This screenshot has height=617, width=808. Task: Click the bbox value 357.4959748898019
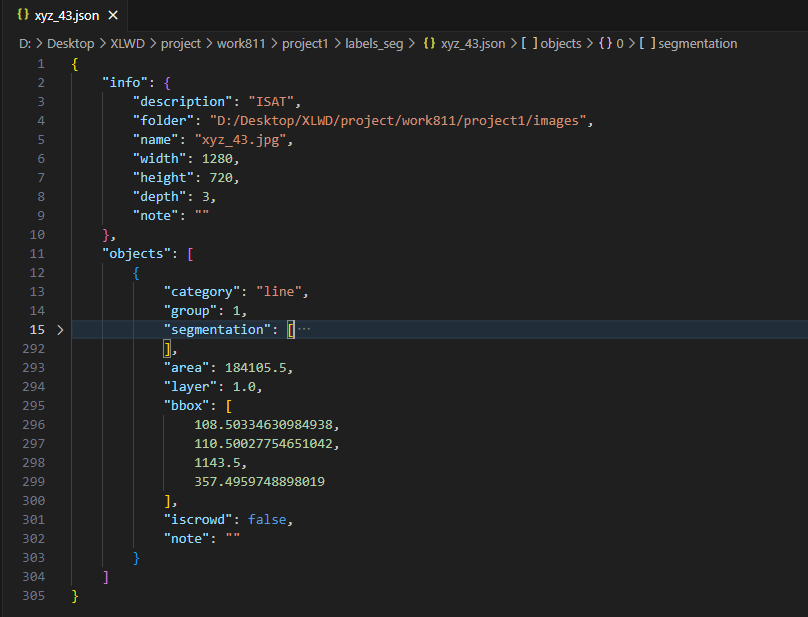click(259, 482)
